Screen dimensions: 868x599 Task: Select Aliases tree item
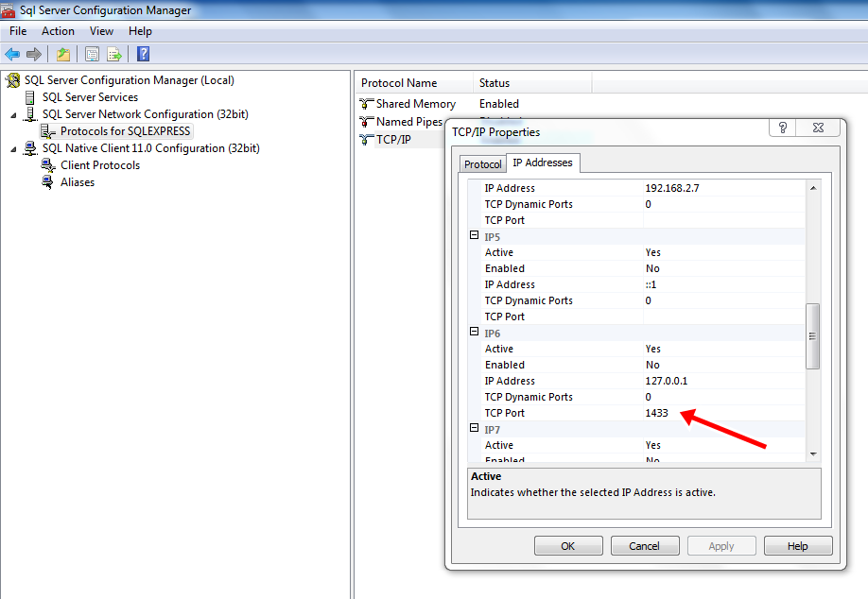(78, 182)
